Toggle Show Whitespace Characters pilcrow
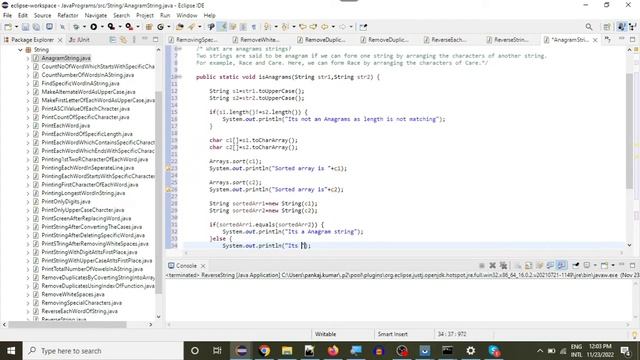This screenshot has height=360, width=640. [x=253, y=27]
